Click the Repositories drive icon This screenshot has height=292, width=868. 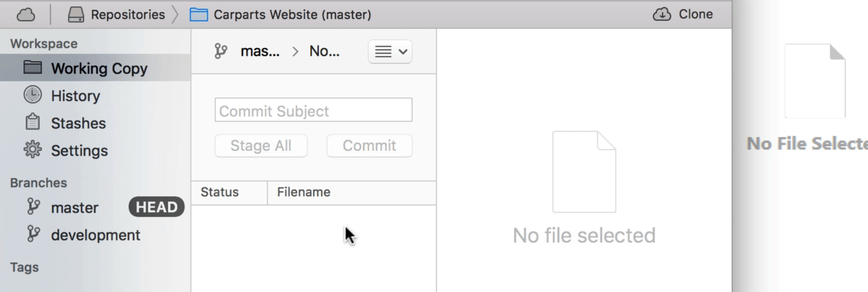(76, 15)
